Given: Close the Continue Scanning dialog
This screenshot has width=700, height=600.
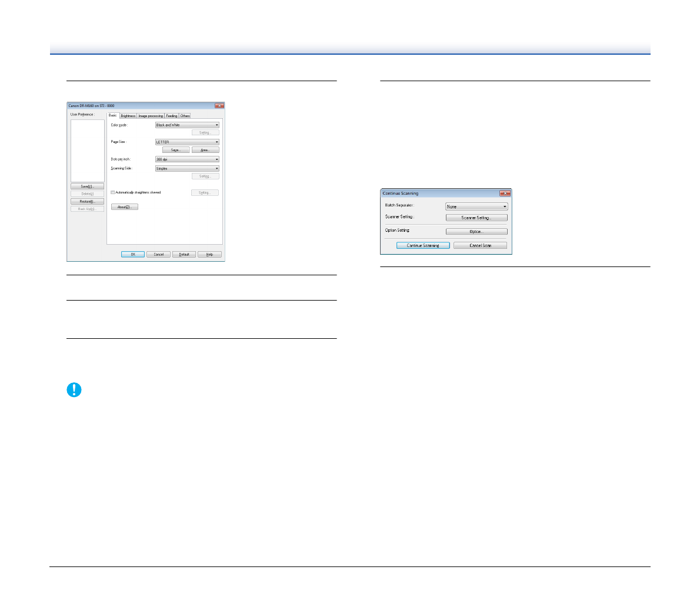Looking at the screenshot, I should pyautogui.click(x=504, y=193).
